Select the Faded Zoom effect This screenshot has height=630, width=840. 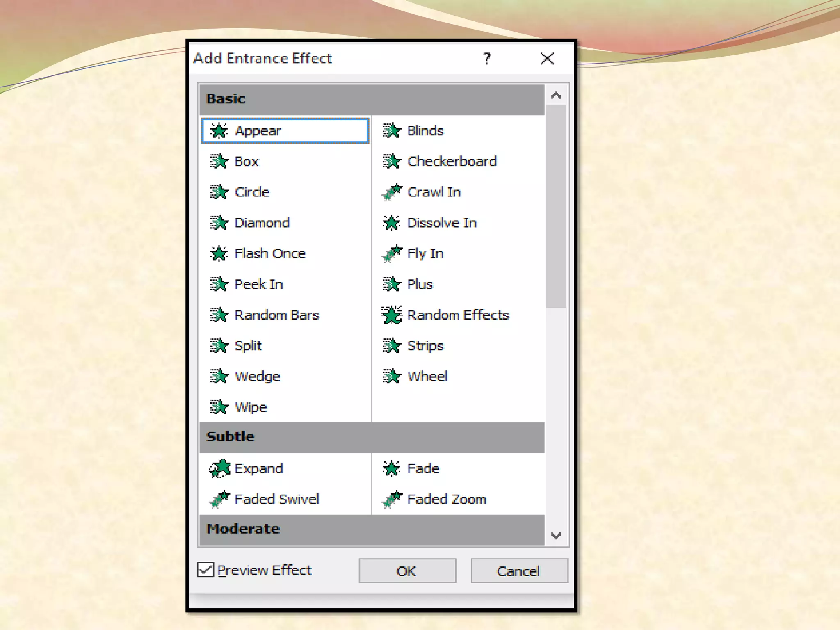446,499
